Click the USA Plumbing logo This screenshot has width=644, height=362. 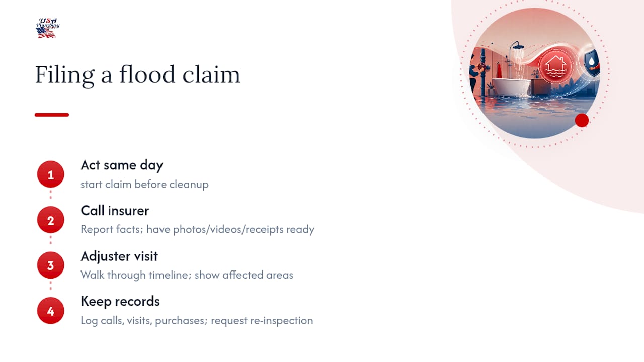(48, 28)
